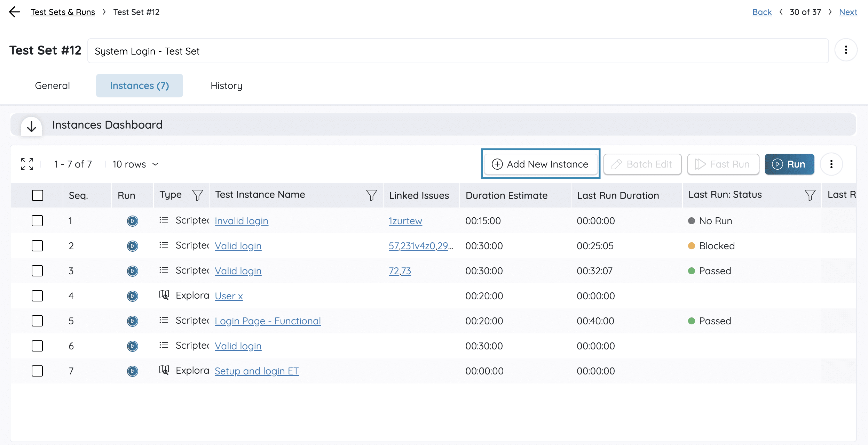Click the Fast Run button
Image resolution: width=868 pixels, height=445 pixels.
[723, 164]
